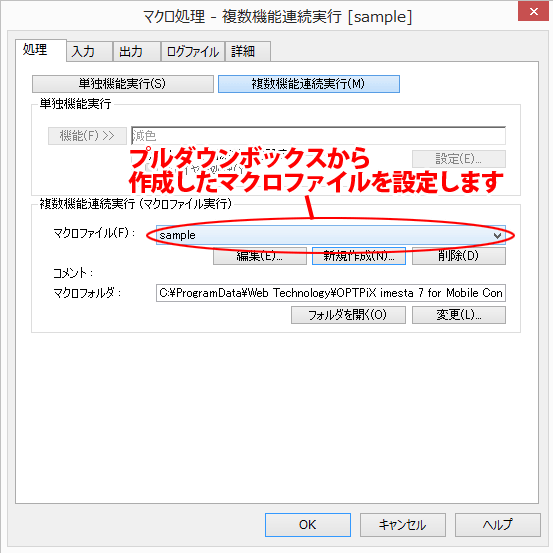
Task: Dismiss the dialog with キャンセル
Action: pyautogui.click(x=402, y=525)
